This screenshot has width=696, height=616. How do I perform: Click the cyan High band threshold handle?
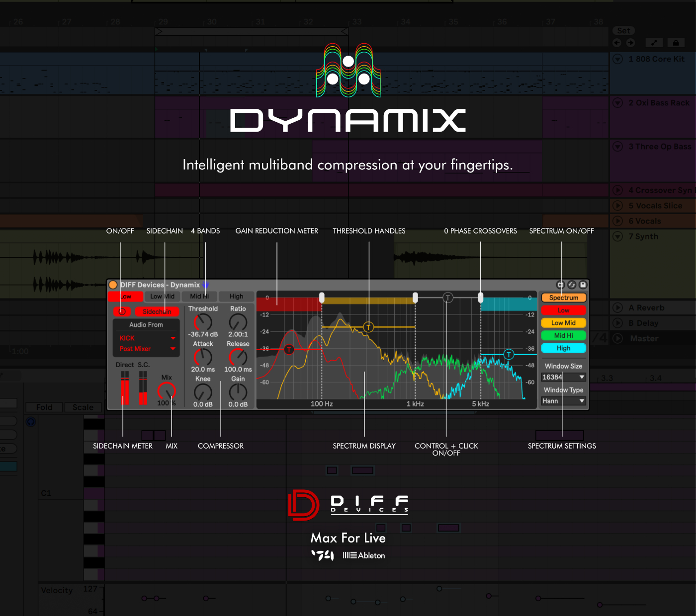[x=509, y=354]
